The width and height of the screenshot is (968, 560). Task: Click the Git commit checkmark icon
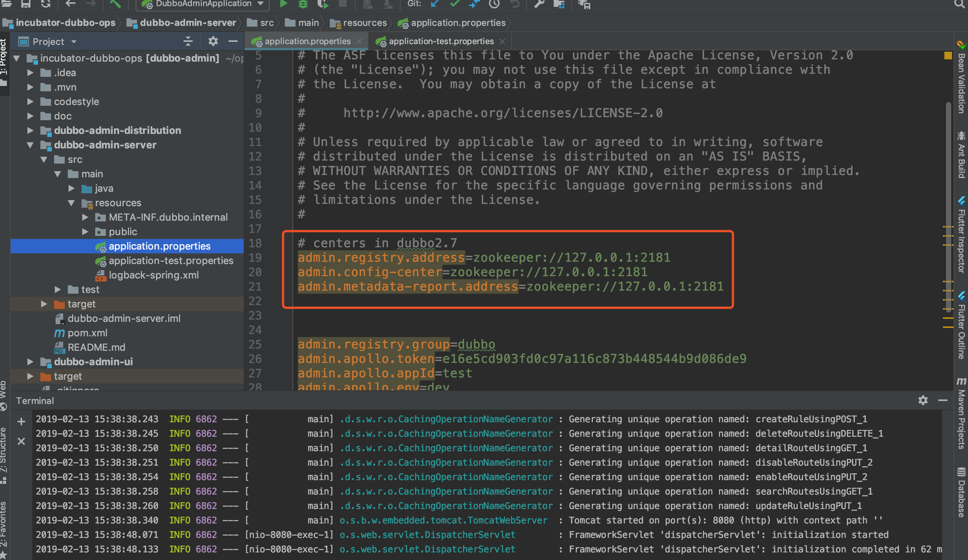tap(455, 4)
